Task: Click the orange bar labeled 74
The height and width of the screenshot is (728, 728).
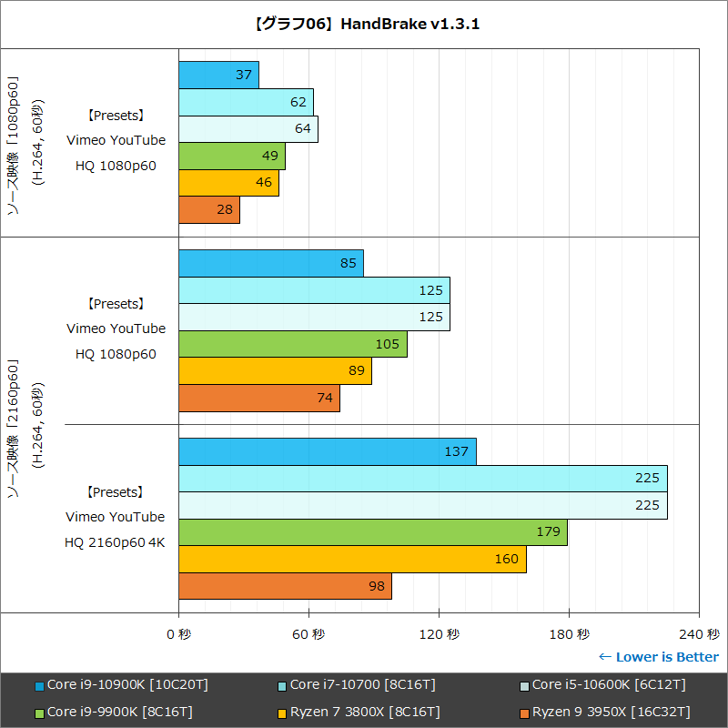Action: tap(259, 398)
